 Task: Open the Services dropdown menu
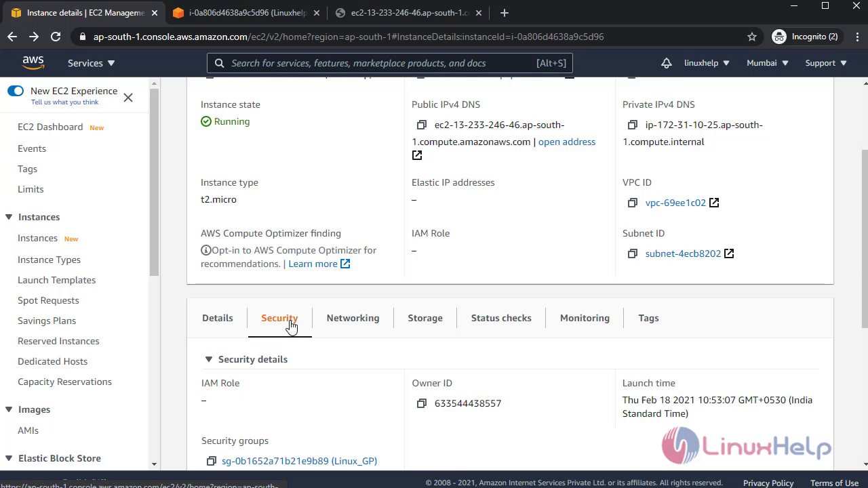(x=92, y=63)
